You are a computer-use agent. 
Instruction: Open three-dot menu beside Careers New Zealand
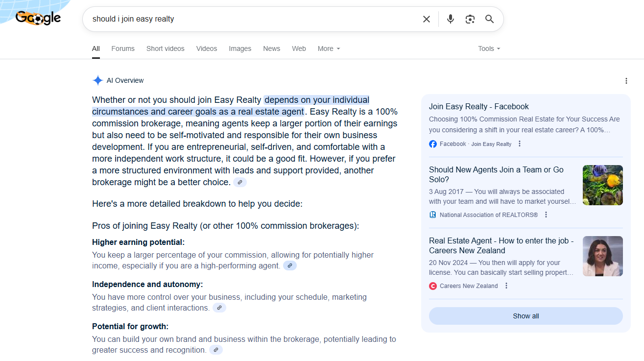click(506, 286)
